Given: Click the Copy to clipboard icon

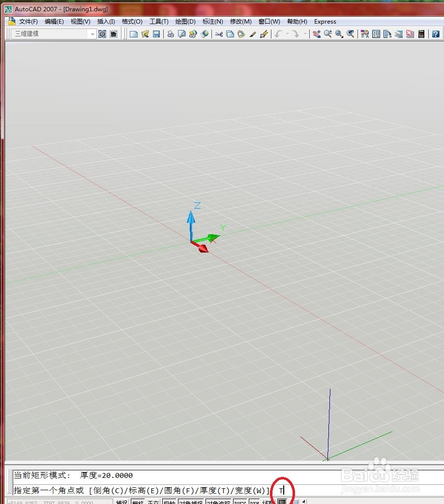Looking at the screenshot, I should click(230, 34).
